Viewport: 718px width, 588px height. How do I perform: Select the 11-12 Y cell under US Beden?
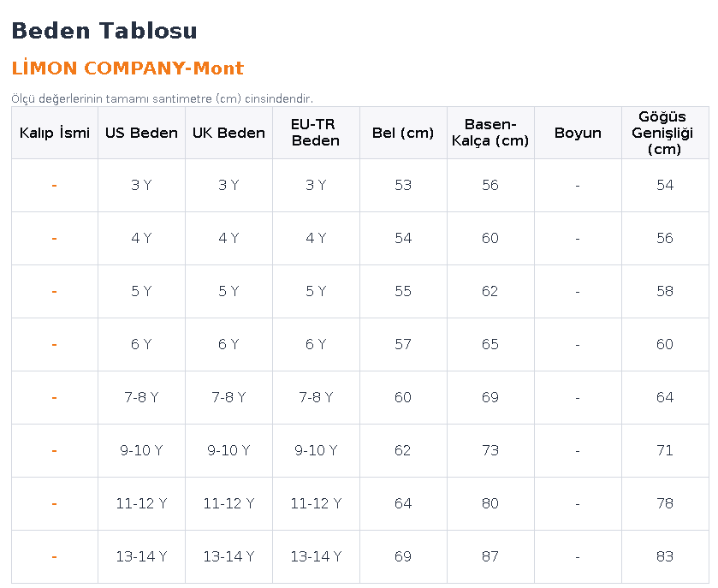pos(141,504)
